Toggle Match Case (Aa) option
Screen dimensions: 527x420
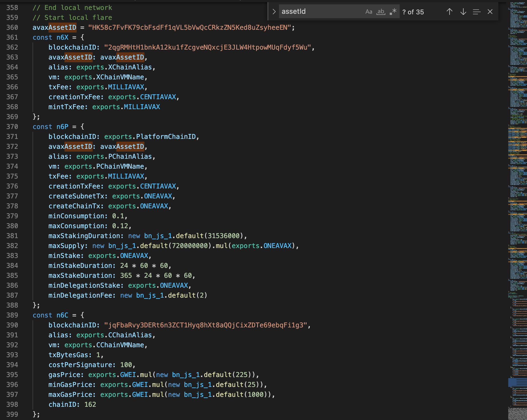click(x=369, y=12)
